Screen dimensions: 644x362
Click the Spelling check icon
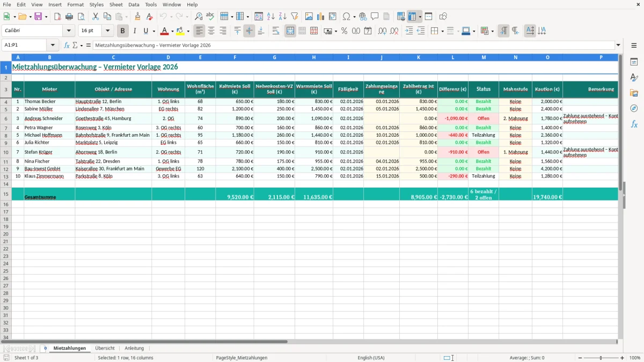(x=210, y=17)
